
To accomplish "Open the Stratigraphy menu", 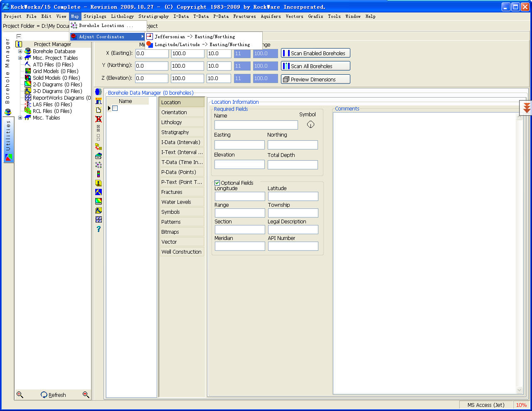I will click(153, 17).
